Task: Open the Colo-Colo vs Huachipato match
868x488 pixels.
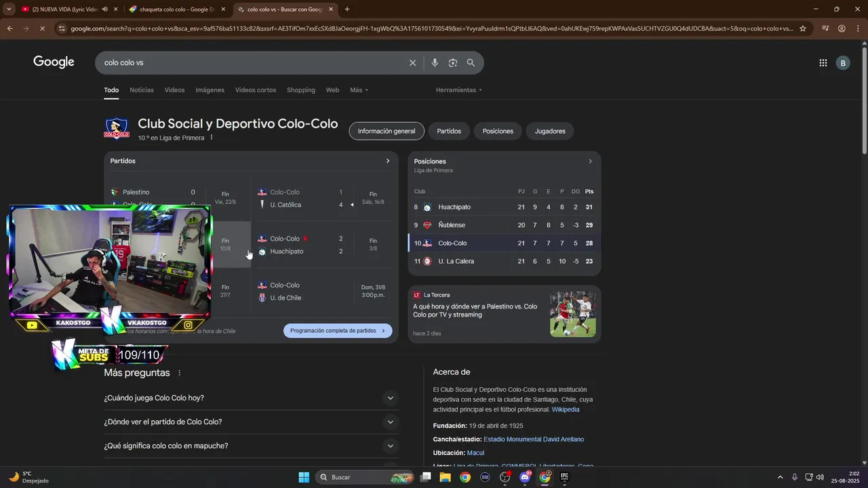Action: [x=322, y=245]
